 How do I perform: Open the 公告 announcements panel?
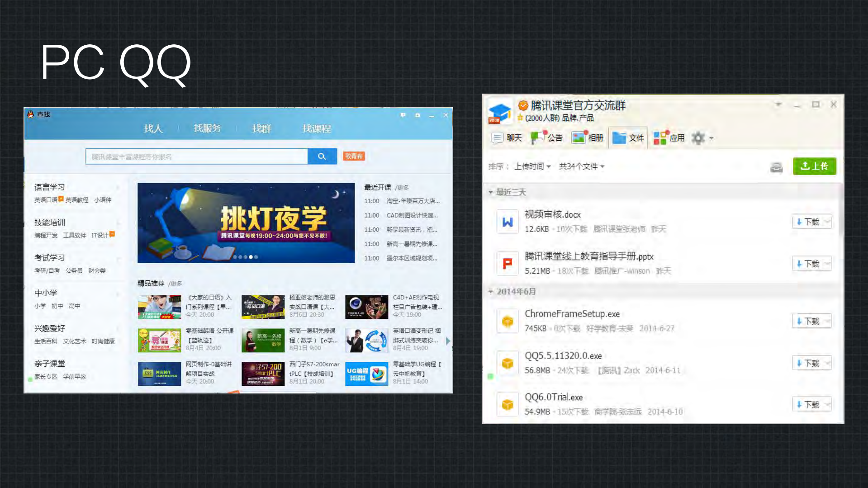tap(546, 138)
